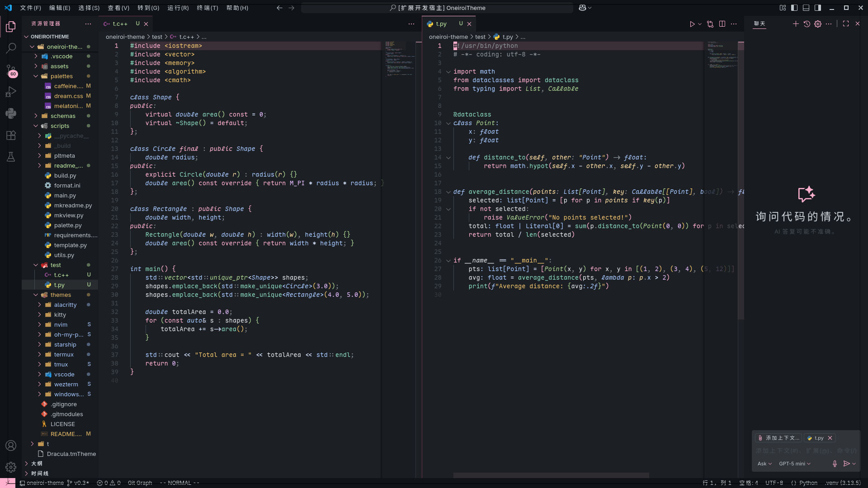Open the GPT-5 mini model dropdown
The image size is (868, 488).
point(794,464)
